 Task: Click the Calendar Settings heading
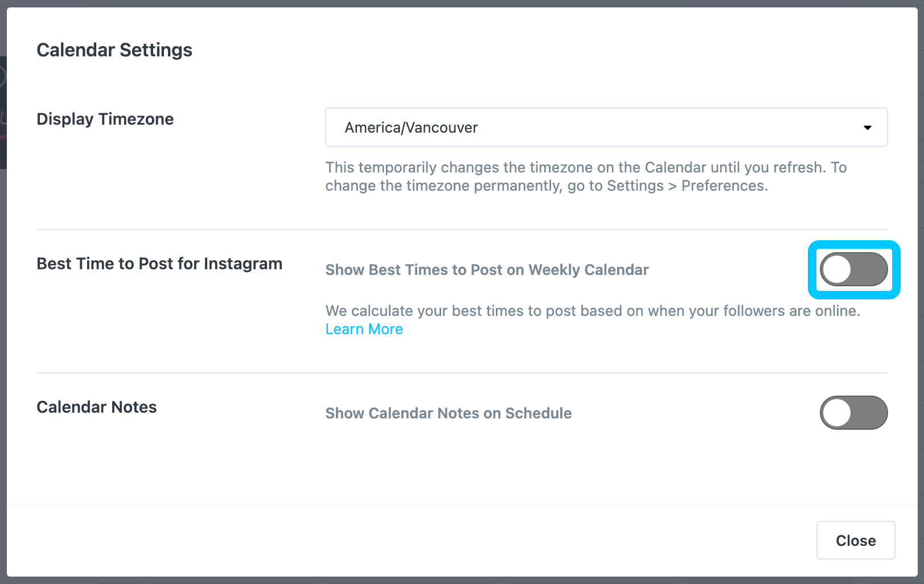(114, 50)
